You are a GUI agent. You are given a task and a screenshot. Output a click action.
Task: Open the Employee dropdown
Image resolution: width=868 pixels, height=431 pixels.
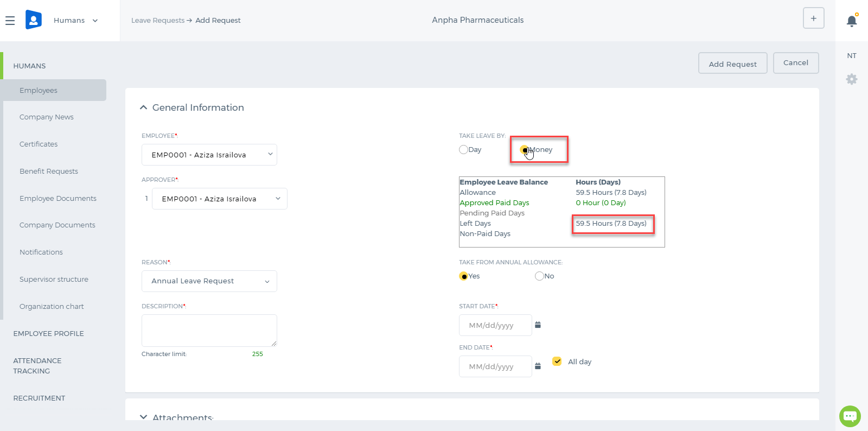(x=209, y=155)
